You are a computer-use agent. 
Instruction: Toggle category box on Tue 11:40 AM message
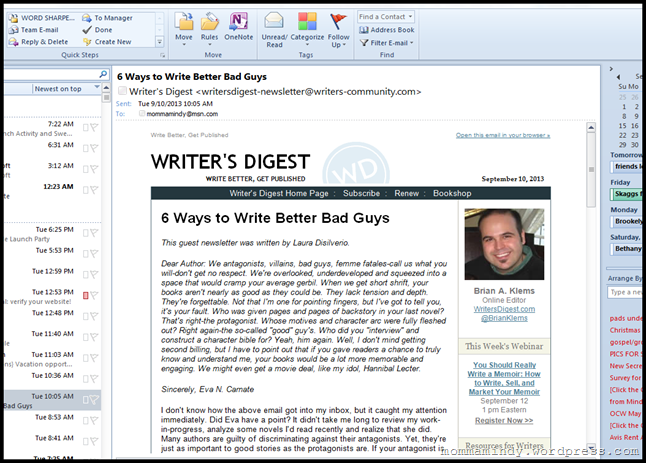point(86,337)
